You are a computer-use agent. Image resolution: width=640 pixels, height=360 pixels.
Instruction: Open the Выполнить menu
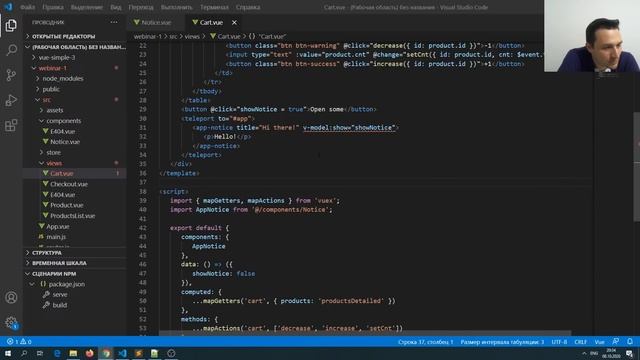(x=176, y=7)
